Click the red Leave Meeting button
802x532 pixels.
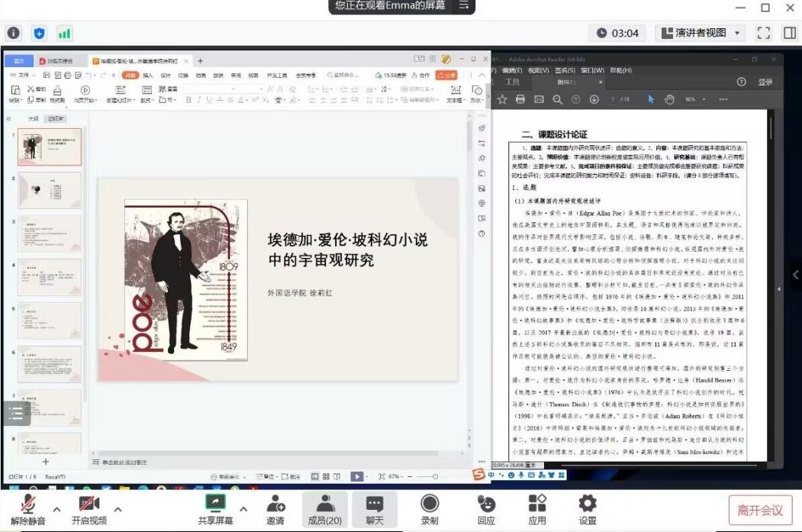click(x=760, y=510)
